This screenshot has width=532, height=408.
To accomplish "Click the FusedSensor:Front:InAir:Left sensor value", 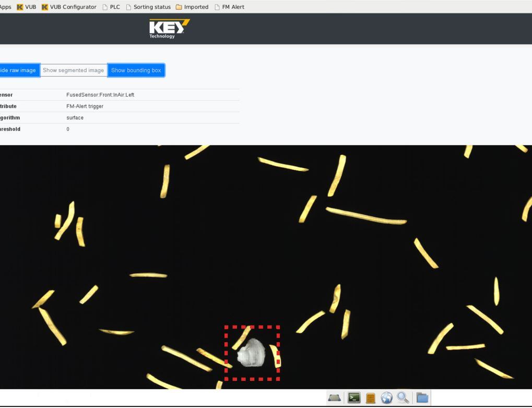I will 100,95.
